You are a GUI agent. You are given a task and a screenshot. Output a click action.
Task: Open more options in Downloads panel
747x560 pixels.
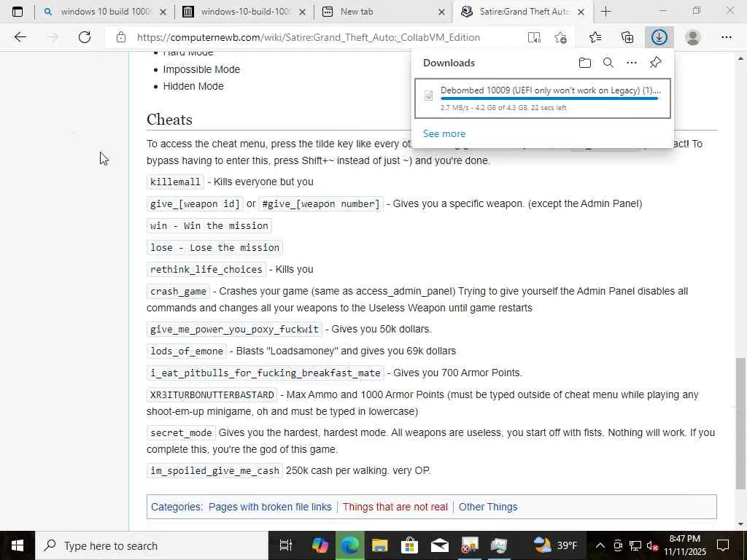[632, 63]
